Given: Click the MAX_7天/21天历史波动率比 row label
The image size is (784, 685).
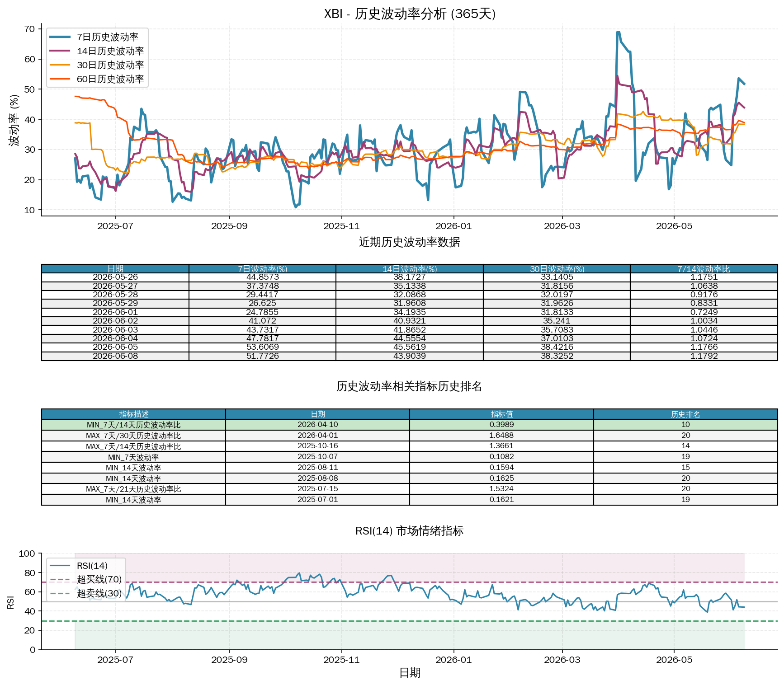Looking at the screenshot, I should coord(134,489).
